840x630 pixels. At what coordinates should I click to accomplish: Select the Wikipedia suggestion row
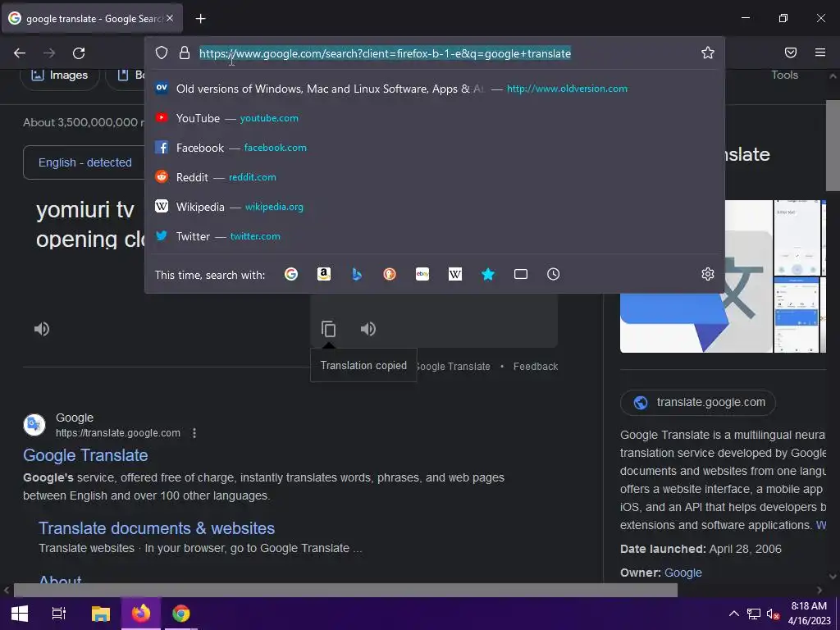435,207
